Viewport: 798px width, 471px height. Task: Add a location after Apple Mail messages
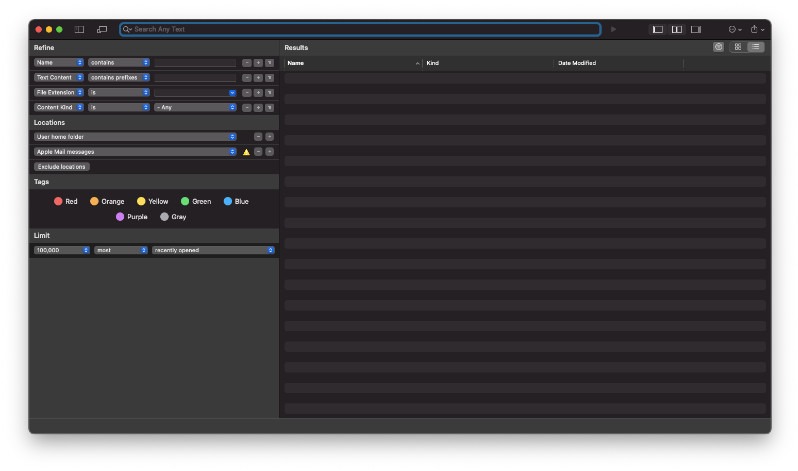270,152
